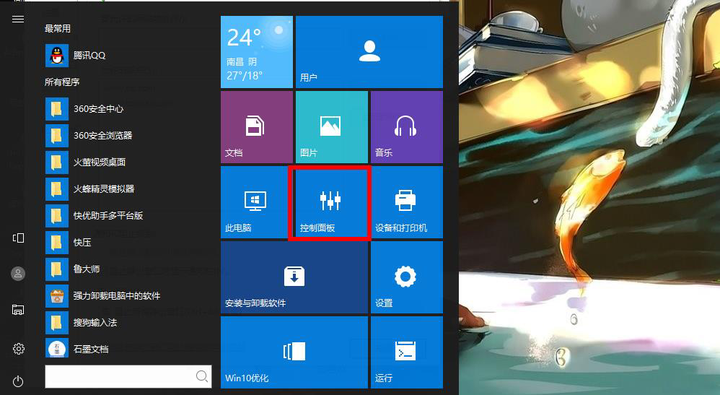The width and height of the screenshot is (720, 395).
Task: Click the power button in sidebar
Action: pos(18,381)
